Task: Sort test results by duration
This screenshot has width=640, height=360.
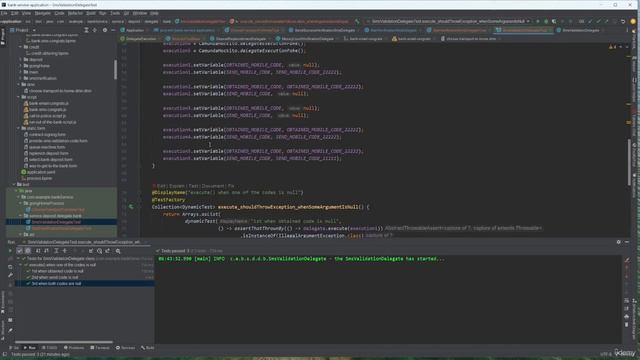Action: pyautogui.click(x=46, y=251)
